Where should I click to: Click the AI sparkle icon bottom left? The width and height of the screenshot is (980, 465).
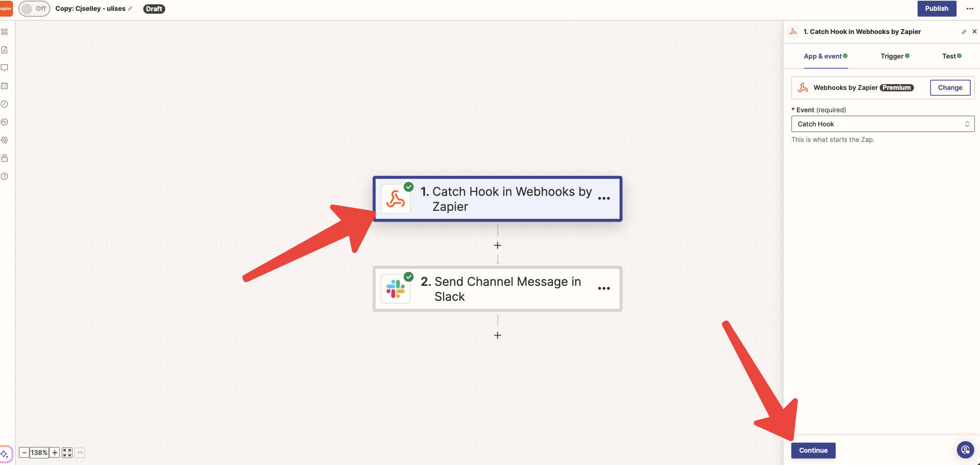pyautogui.click(x=5, y=453)
